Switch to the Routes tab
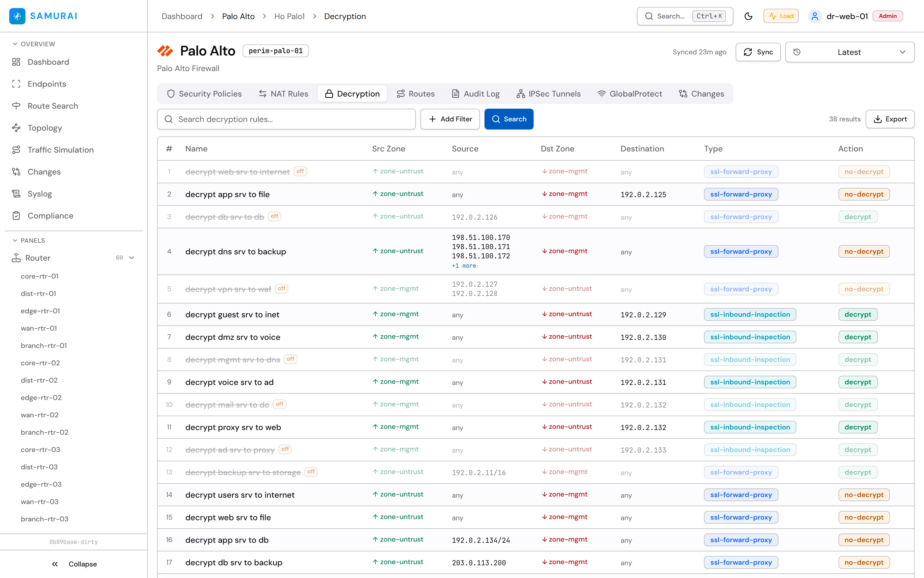This screenshot has height=578, width=924. [416, 94]
